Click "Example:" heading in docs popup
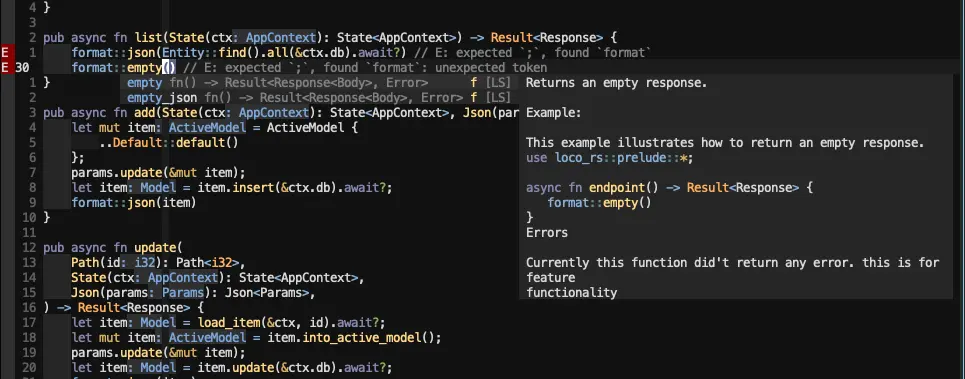This screenshot has width=965, height=379. (554, 113)
